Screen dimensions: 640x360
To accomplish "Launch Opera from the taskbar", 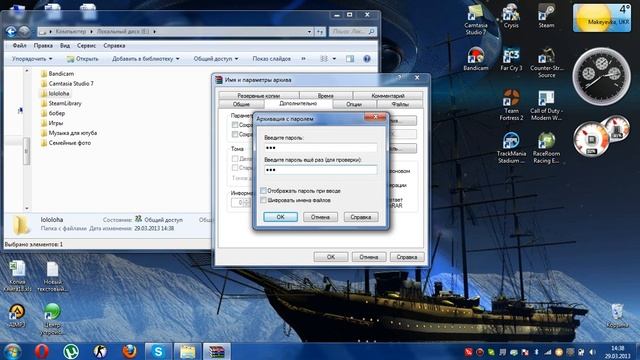I will pos(42,351).
